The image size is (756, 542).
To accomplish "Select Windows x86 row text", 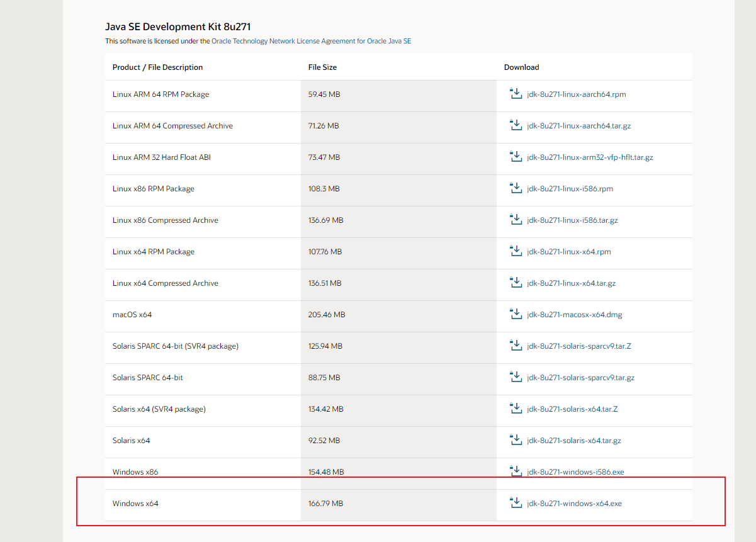I will point(135,472).
